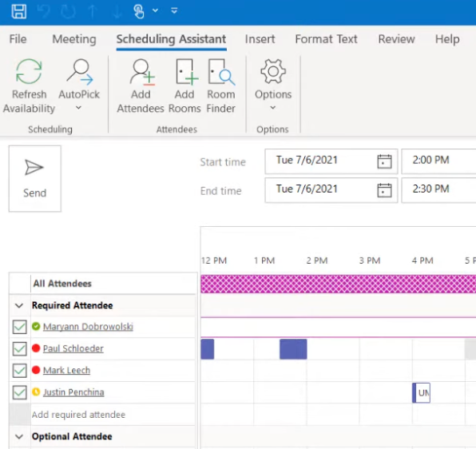Click Mark Leech's red presence icon
Image resolution: width=476 pixels, height=449 pixels.
(x=36, y=370)
